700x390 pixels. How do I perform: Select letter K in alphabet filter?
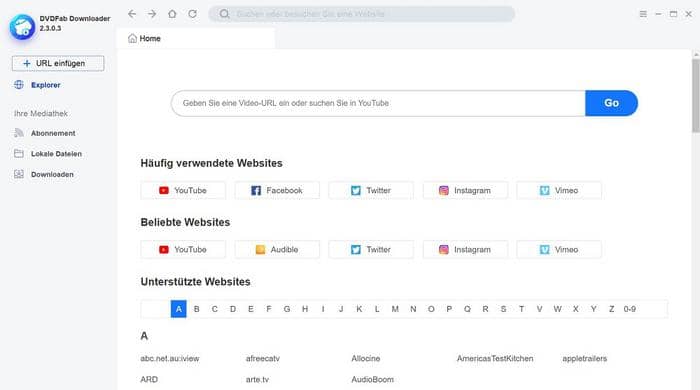tap(359, 309)
